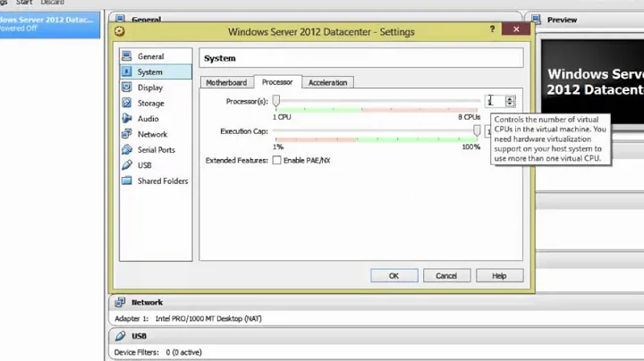Click the VM preview thumbnail
The height and width of the screenshot is (361, 644).
pos(592,81)
